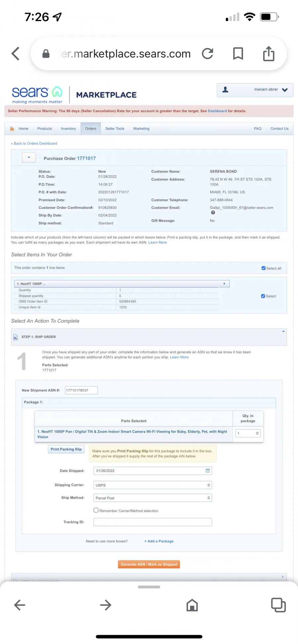Click customer telephone 347-888-0844
This screenshot has width=298, height=644.
click(x=221, y=200)
